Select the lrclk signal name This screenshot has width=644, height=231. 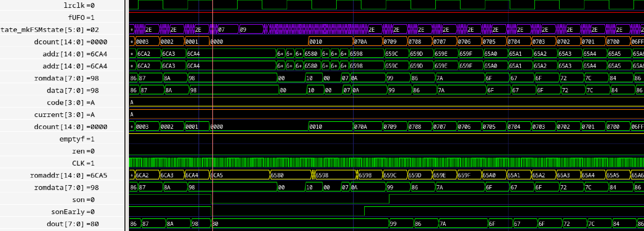pos(74,5)
